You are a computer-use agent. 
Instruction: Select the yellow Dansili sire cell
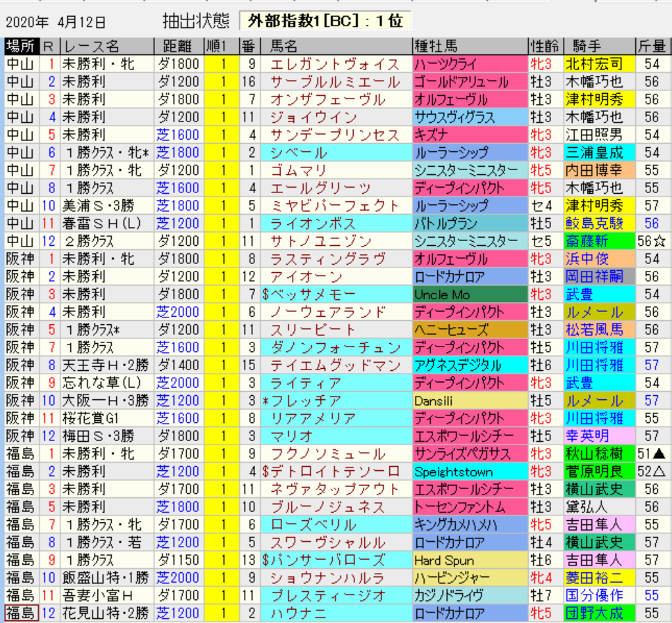tap(469, 401)
